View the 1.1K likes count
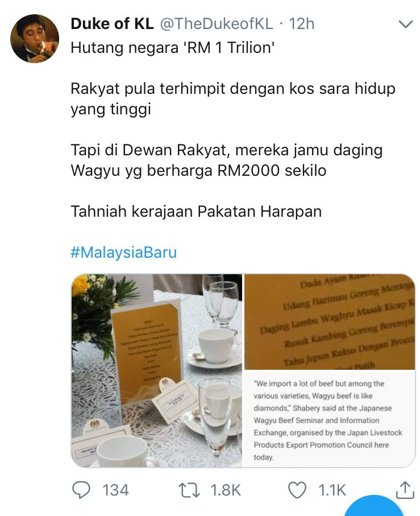The image size is (420, 516). [x=332, y=490]
